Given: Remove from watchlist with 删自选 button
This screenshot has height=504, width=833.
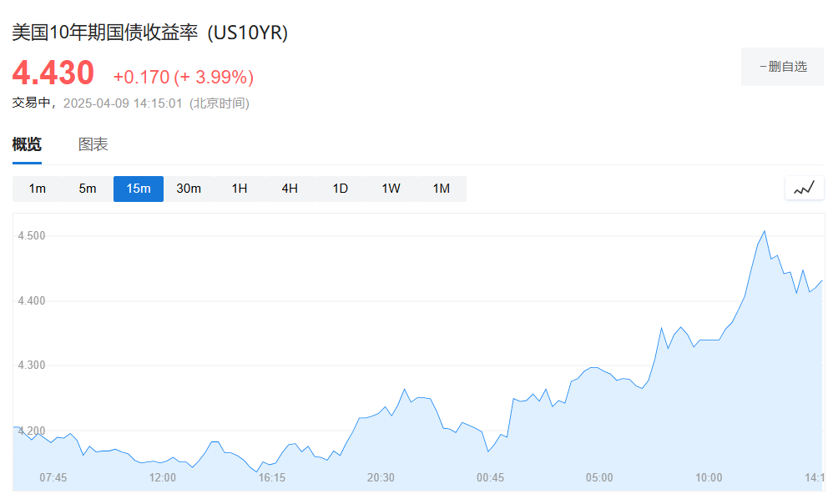Looking at the screenshot, I should [x=782, y=67].
